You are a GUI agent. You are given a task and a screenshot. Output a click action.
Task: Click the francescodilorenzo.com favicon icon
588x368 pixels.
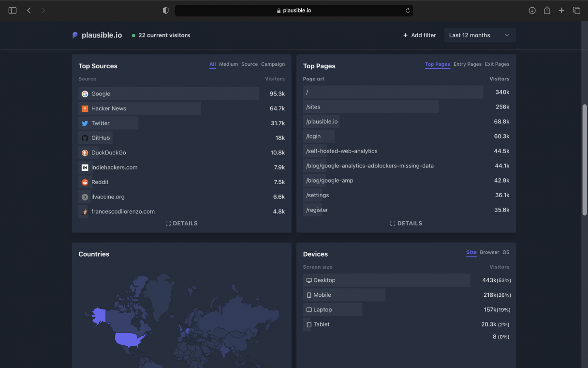(85, 212)
